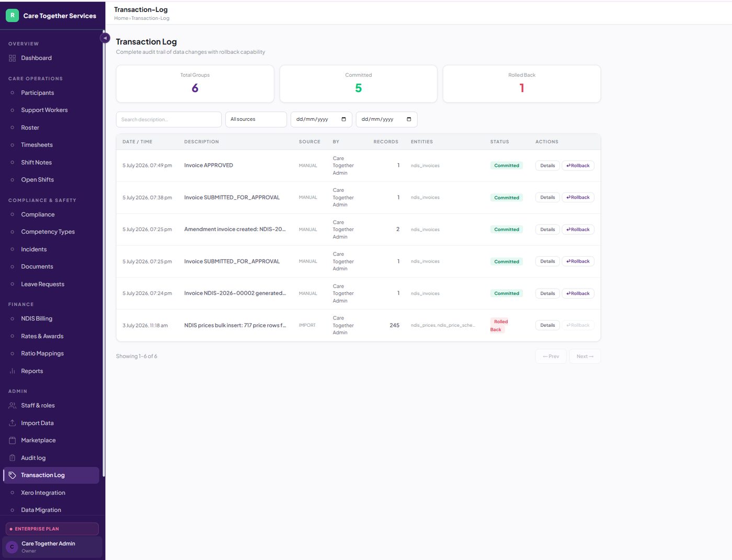The image size is (732, 560).
Task: Collapse the sidebar with the arrow toggle
Action: pos(105,38)
